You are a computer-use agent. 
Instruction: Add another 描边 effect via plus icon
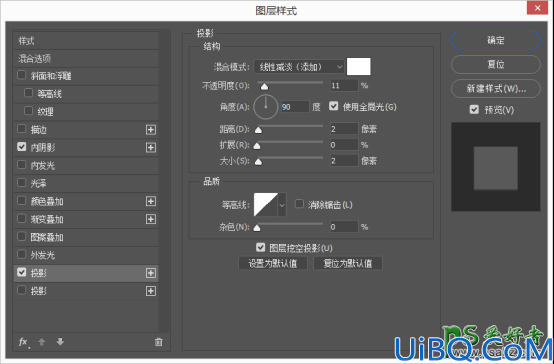[x=151, y=130]
